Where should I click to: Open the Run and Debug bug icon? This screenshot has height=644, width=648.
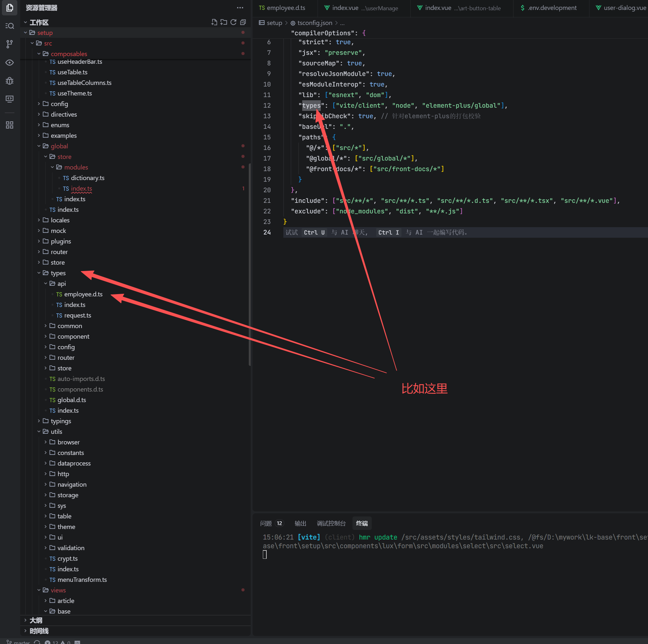(10, 80)
